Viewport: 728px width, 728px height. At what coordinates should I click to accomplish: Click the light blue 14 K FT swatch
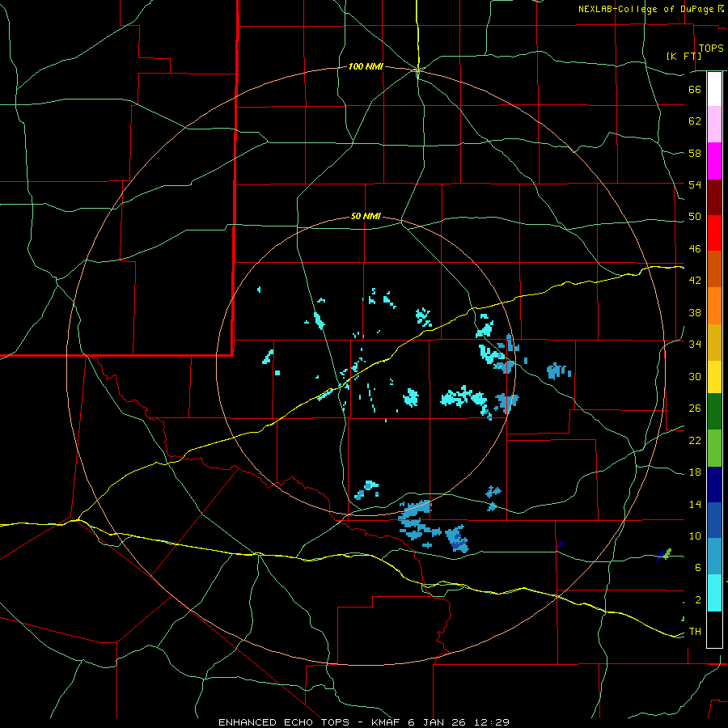click(x=714, y=557)
